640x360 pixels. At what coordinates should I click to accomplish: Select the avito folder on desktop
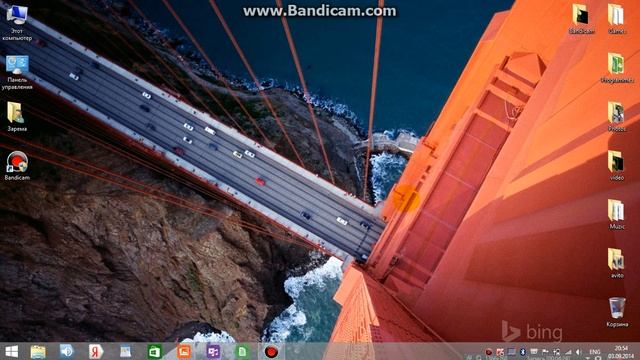616,264
